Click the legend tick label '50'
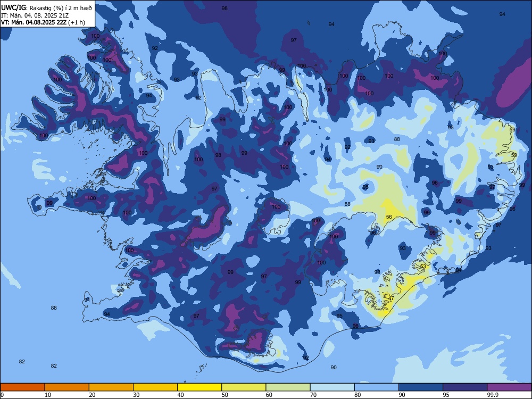Screen dimensions: 532x399 (x=225, y=395)
